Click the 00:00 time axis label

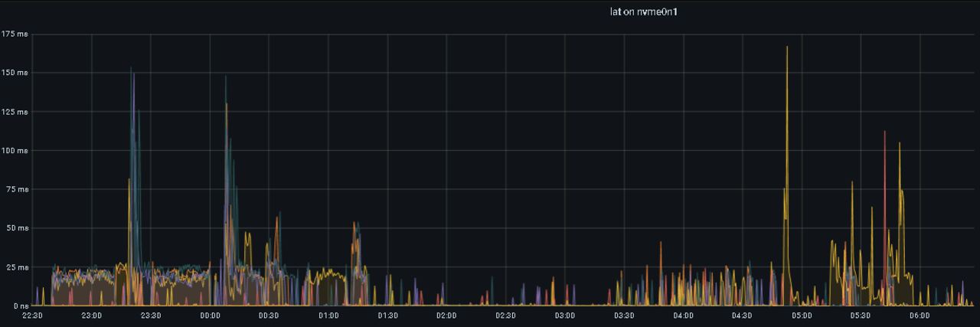coord(210,316)
